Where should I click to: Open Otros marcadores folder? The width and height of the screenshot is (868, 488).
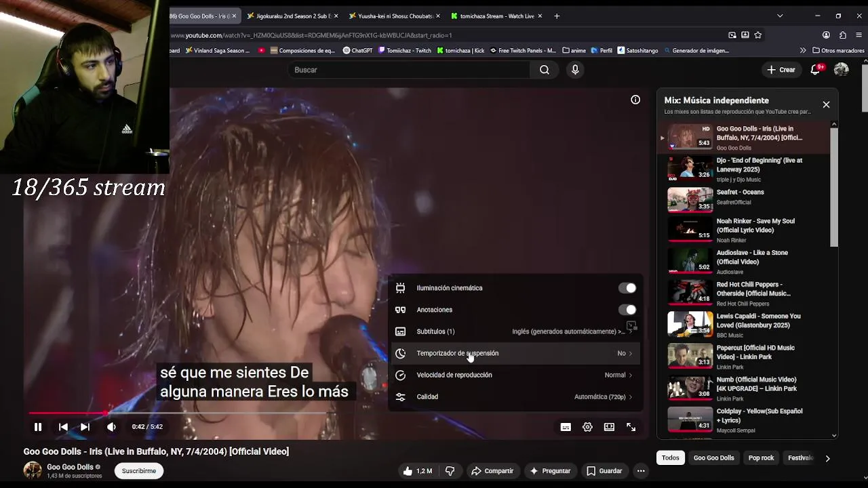[837, 50]
